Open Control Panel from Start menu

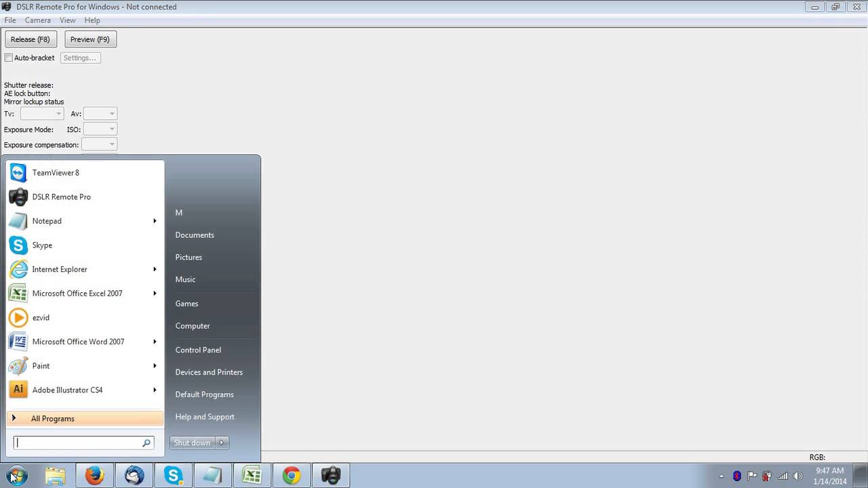pos(198,350)
